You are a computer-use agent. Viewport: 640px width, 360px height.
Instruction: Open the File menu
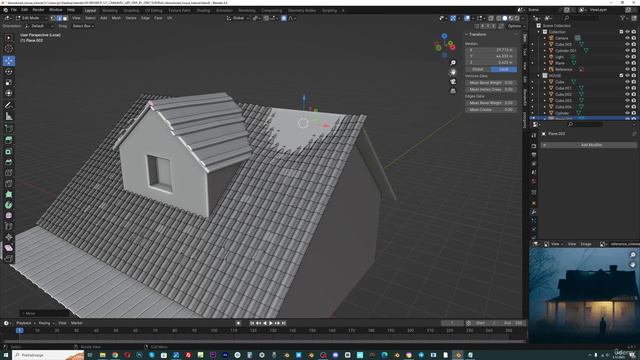(13, 10)
